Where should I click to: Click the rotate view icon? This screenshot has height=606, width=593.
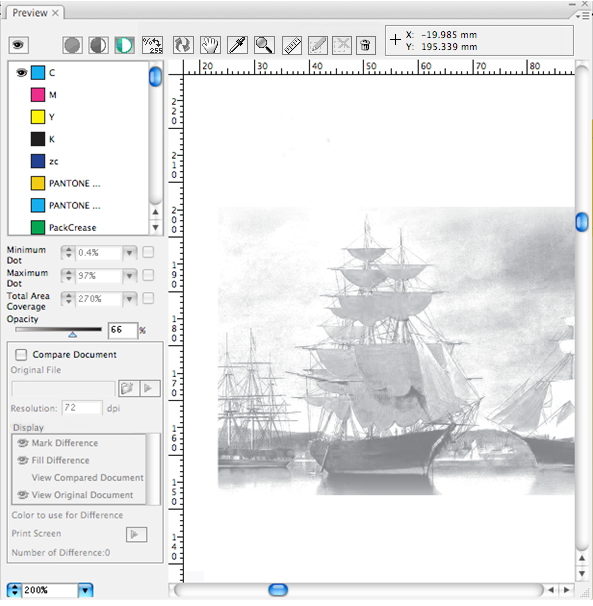tap(183, 45)
